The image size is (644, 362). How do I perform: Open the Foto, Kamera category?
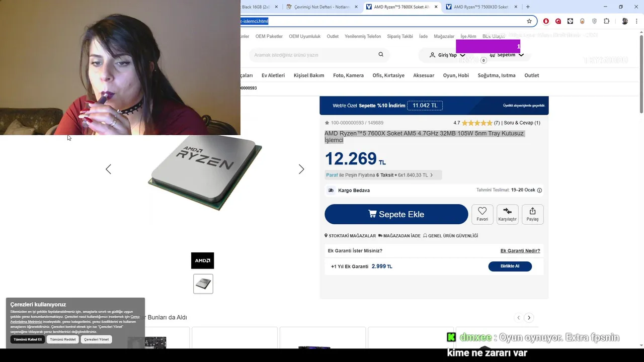click(x=348, y=75)
